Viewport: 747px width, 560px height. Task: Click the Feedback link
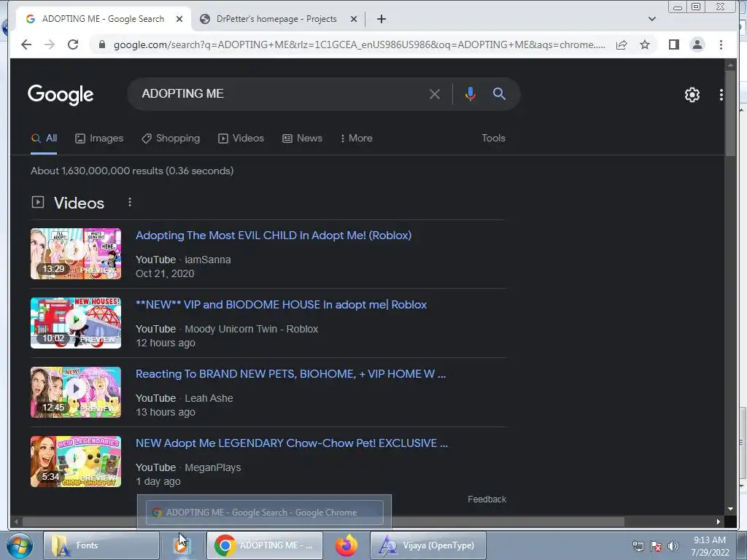pyautogui.click(x=487, y=499)
